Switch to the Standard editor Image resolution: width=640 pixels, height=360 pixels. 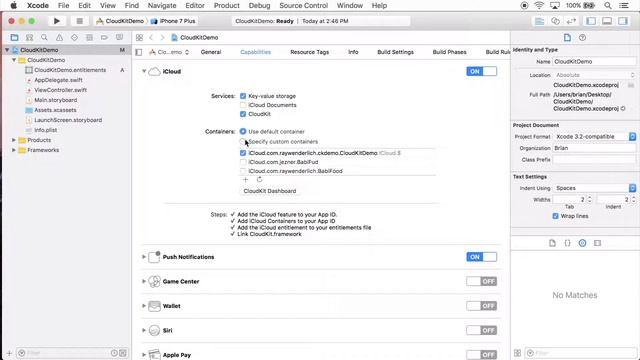click(x=540, y=21)
